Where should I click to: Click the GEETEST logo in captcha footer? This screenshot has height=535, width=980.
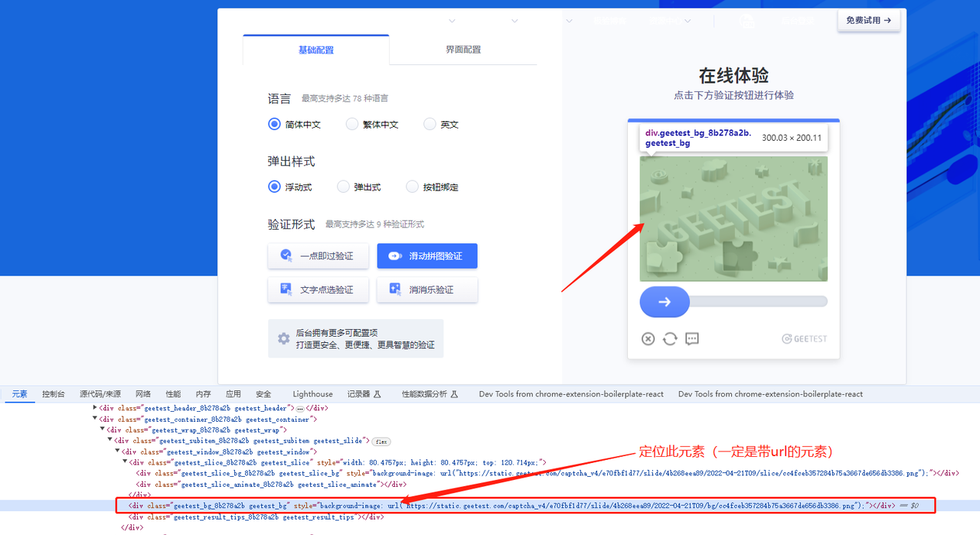(804, 339)
